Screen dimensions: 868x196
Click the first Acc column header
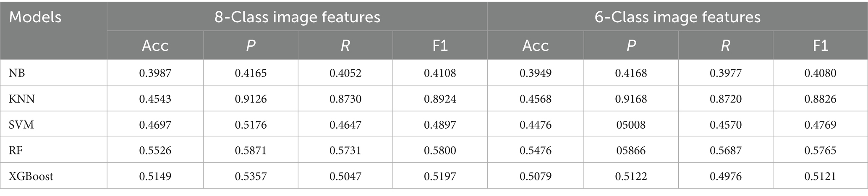155,45
